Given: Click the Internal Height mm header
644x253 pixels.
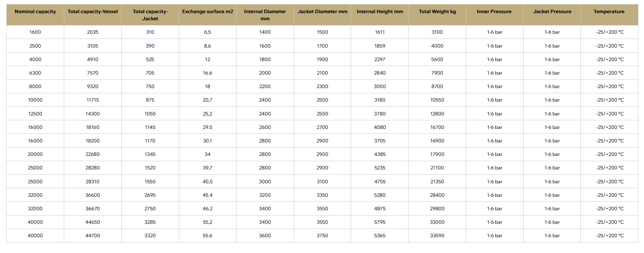Looking at the screenshot, I should tap(380, 12).
